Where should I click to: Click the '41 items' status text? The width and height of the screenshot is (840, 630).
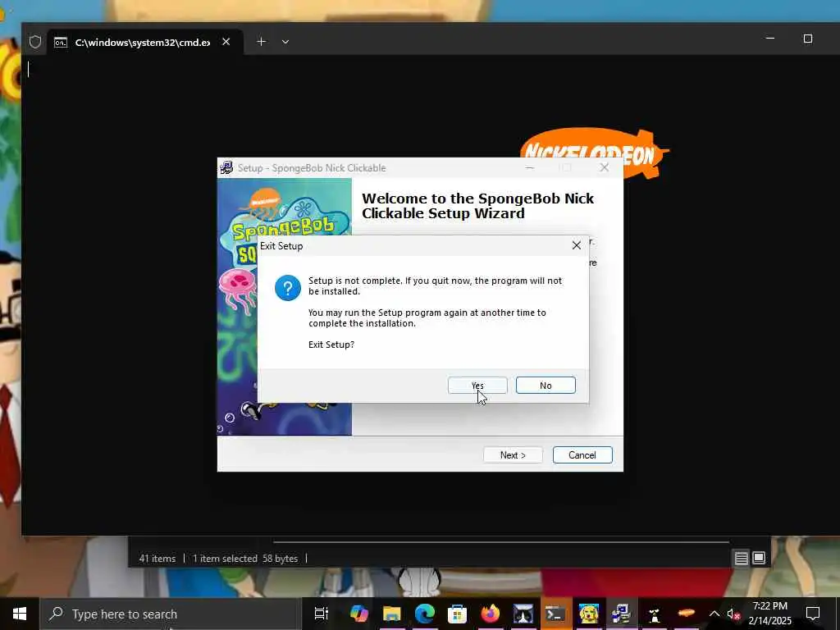(157, 558)
